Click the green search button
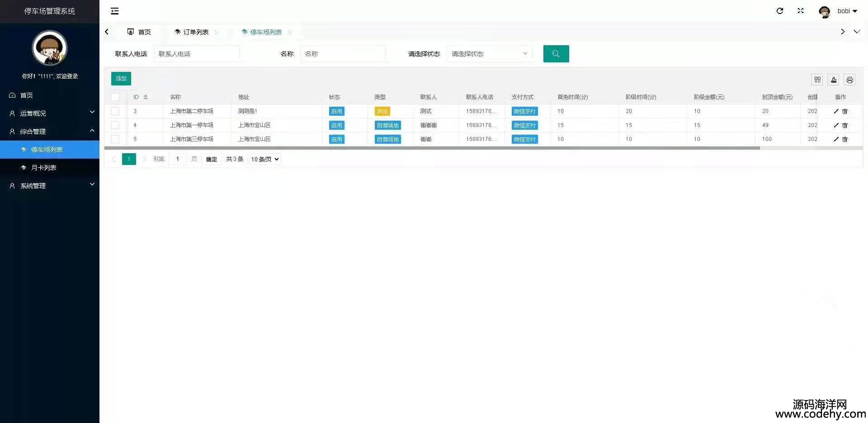The image size is (868, 423). (556, 54)
